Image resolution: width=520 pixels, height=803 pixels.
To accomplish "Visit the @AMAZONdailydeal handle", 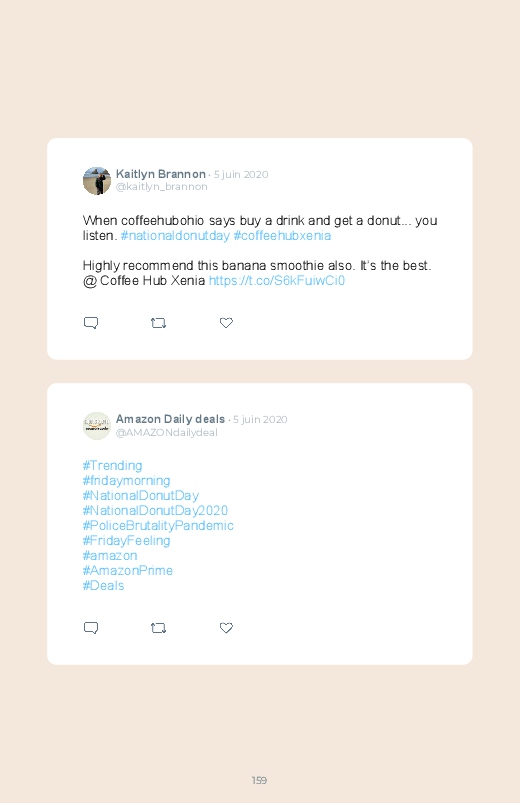I will [167, 433].
